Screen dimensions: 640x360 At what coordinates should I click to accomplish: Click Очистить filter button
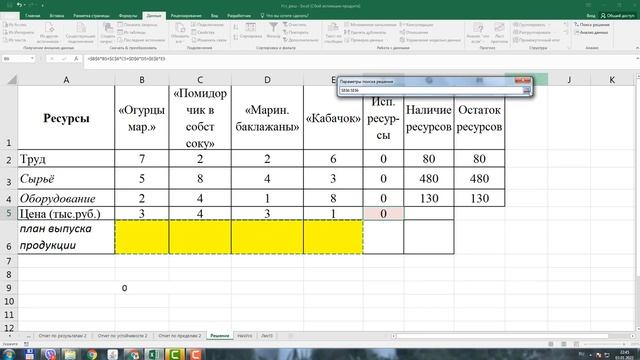[x=295, y=25]
